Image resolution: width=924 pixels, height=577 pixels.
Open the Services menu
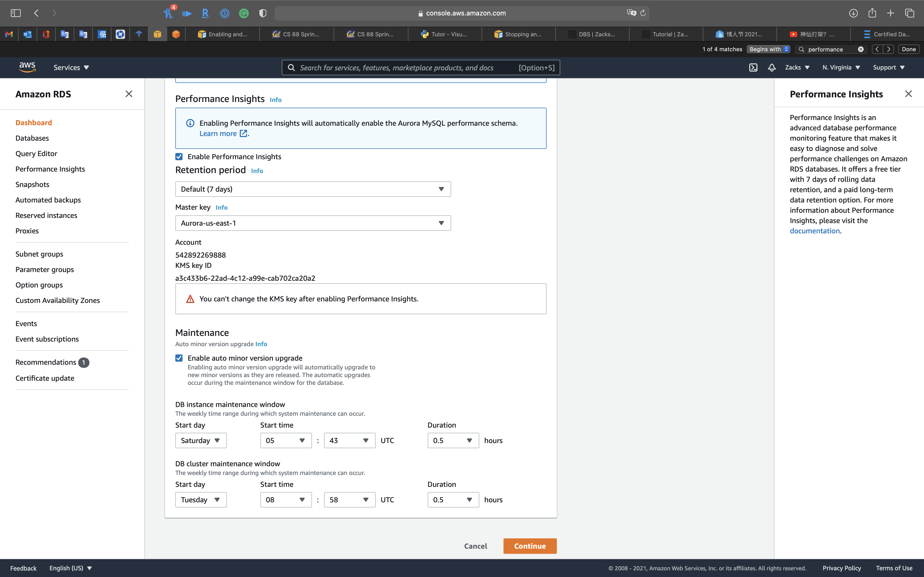point(71,67)
